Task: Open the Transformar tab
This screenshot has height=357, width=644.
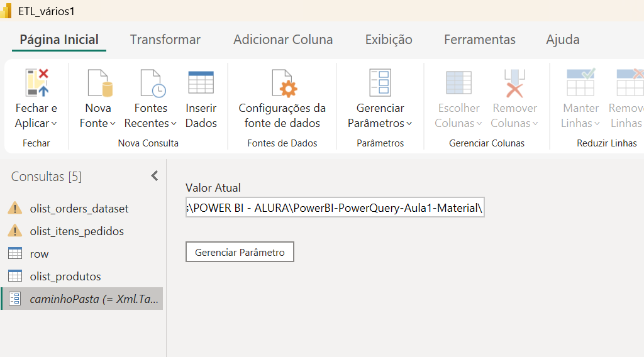Action: click(165, 40)
